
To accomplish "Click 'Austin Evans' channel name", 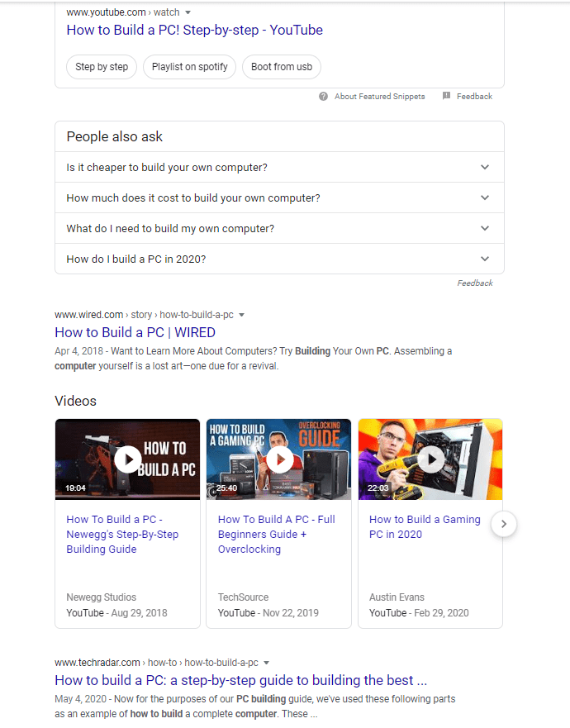I will pyautogui.click(x=397, y=597).
